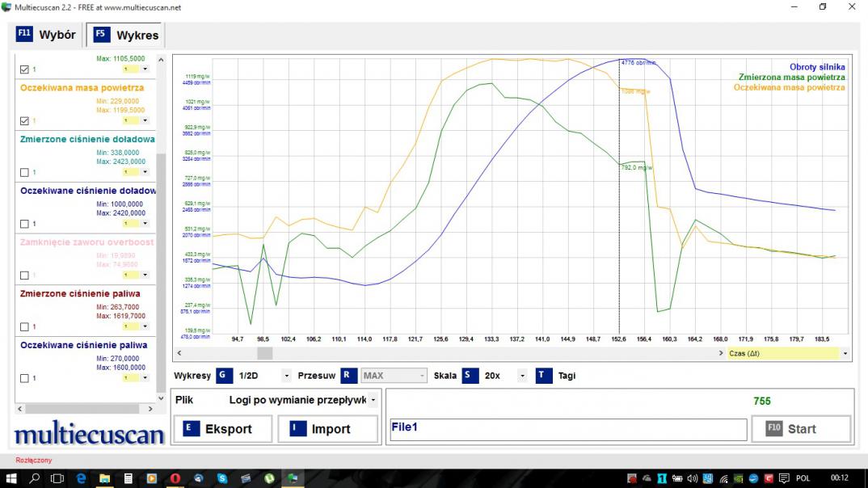Enable Zmierzone ciśnienie doładowania checkbox
Viewport: 868px width, 488px height.
pyautogui.click(x=24, y=173)
